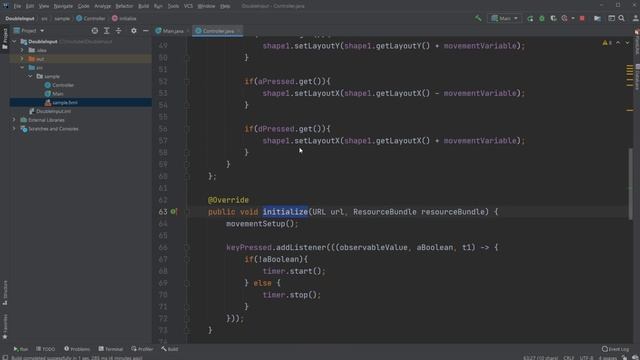Open the TODO tool window button
The width and height of the screenshot is (640, 360).
pyautogui.click(x=46, y=349)
